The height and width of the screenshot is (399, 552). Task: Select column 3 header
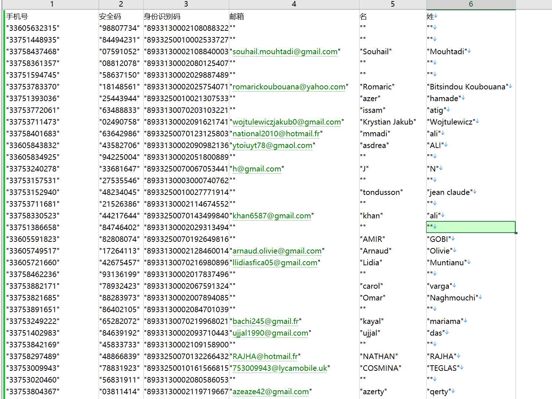186,4
